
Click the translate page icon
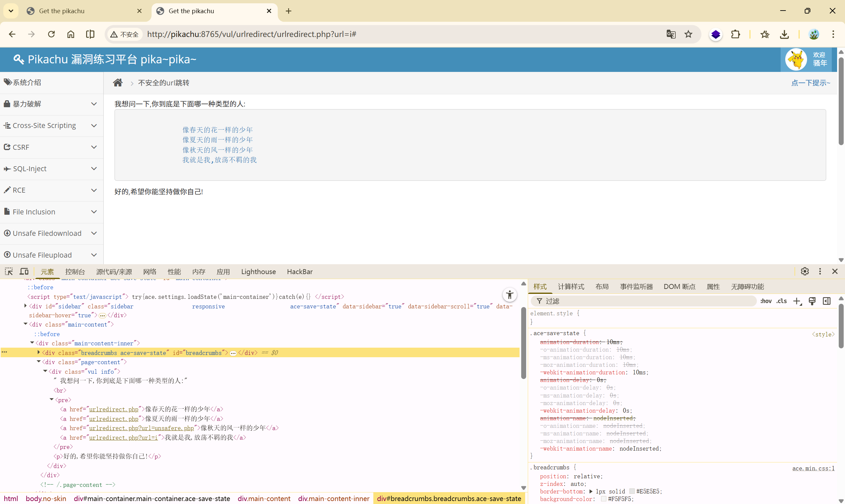point(671,34)
